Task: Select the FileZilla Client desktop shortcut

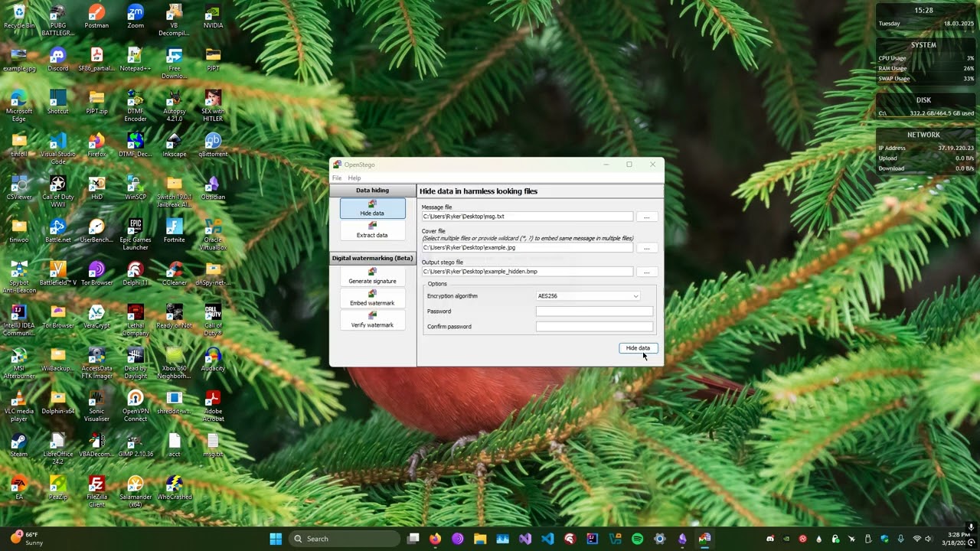Action: (x=96, y=491)
